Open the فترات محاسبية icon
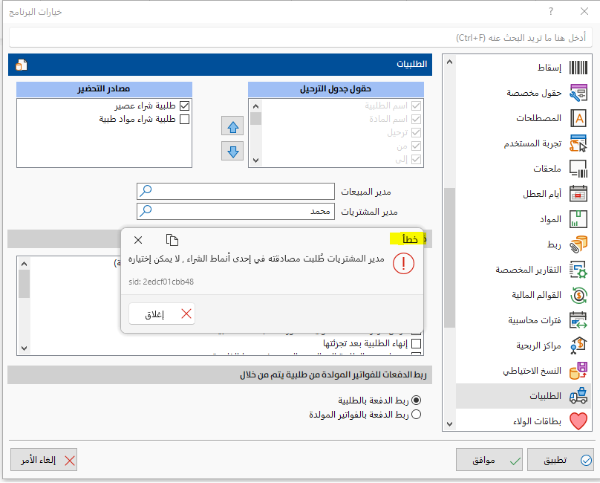Screen dimensions: 600x483 [x=578, y=320]
